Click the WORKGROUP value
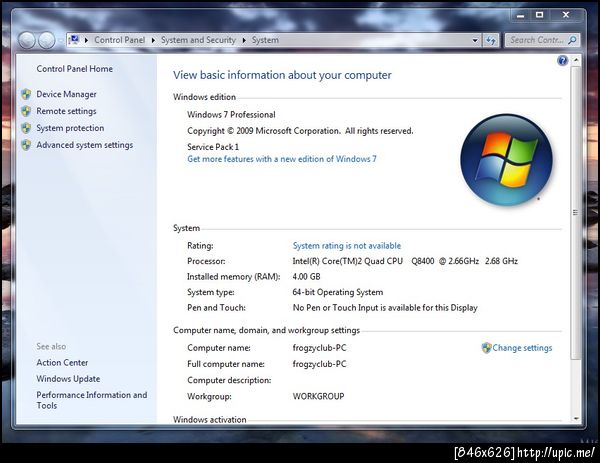Viewport: 600px width, 463px height. click(318, 396)
